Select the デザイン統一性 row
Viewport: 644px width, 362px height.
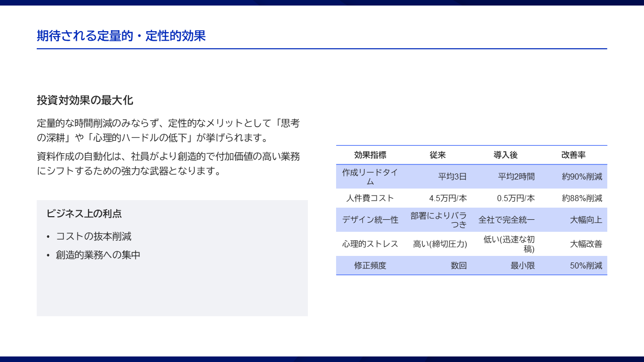tap(370, 220)
